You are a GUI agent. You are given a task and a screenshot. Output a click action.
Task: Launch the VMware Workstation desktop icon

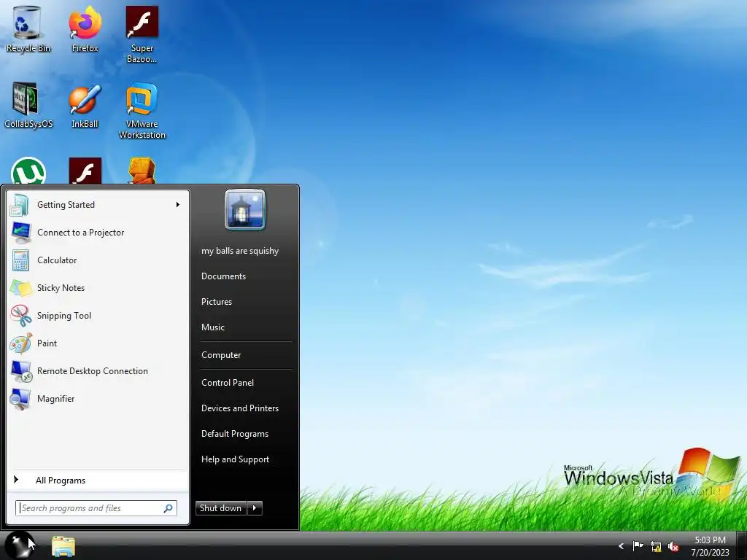[142, 111]
